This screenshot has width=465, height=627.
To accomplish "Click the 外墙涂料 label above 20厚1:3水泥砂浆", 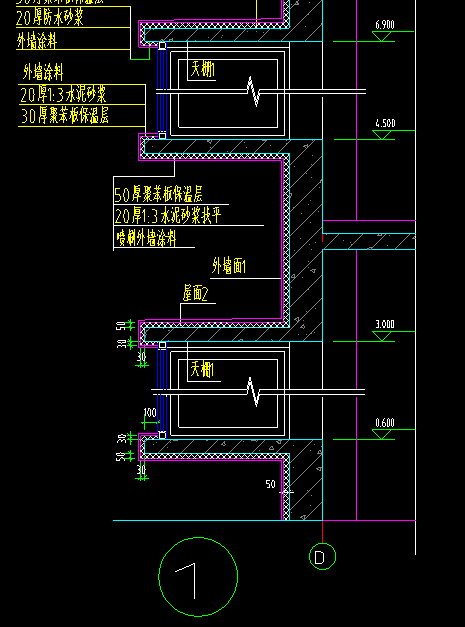I will click(x=43, y=73).
